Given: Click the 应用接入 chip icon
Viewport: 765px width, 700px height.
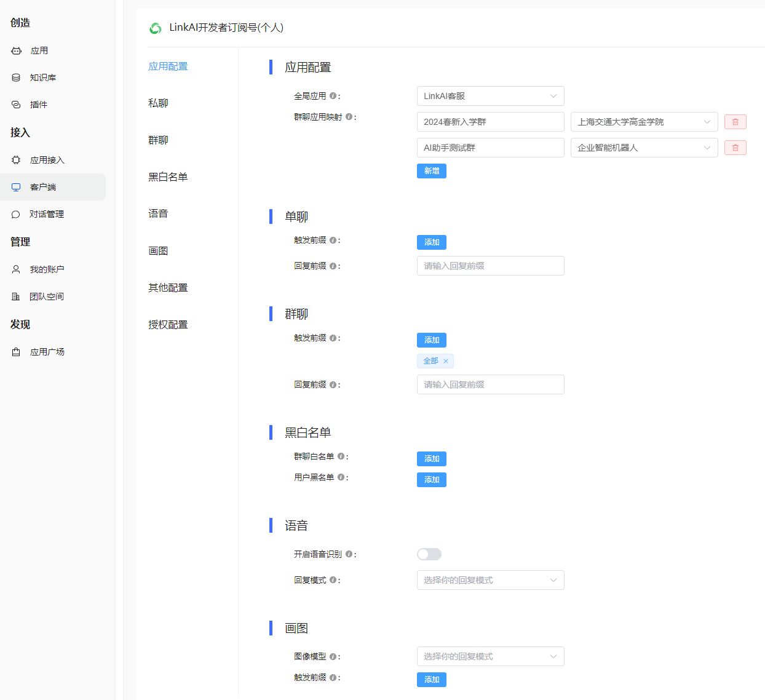Looking at the screenshot, I should click(16, 160).
